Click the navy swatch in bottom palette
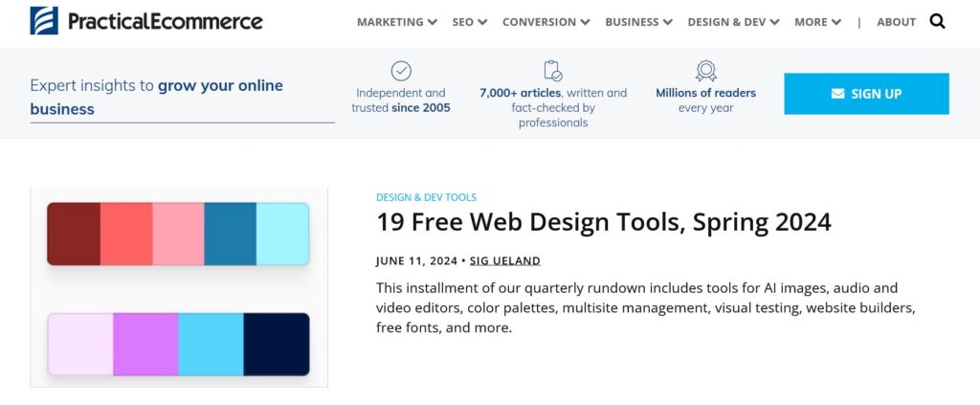980x405 pixels. pos(277,345)
